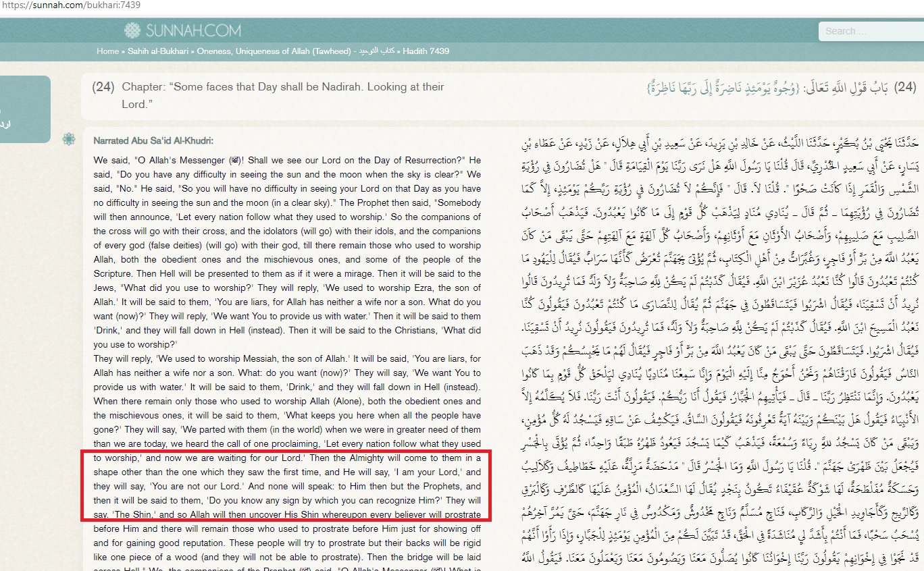924x571 pixels.
Task: Click the English chapter title about Nadirah
Action: point(283,95)
